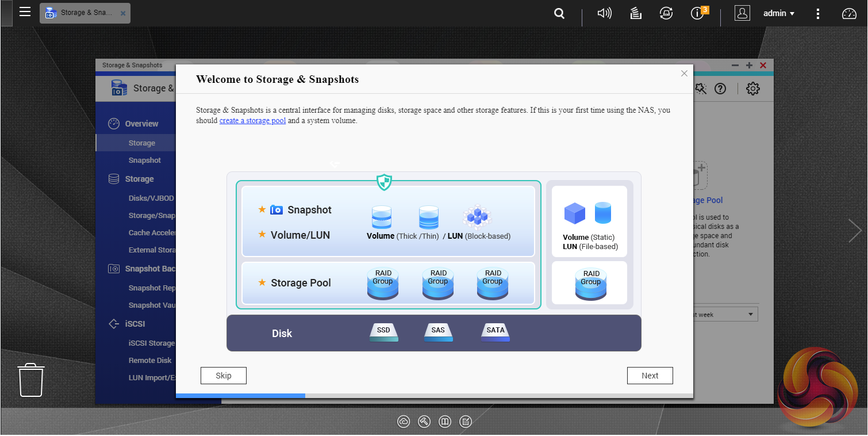
Task: Click the SATA disk icon in diagram
Action: point(496,332)
